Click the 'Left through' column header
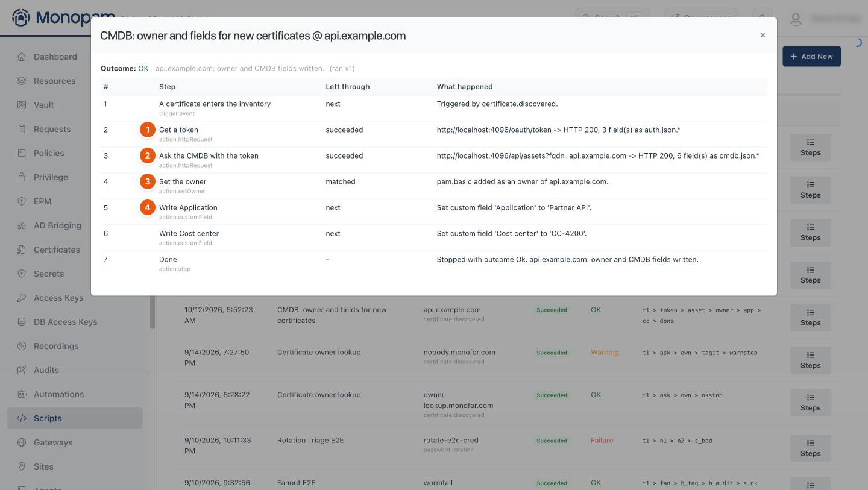Viewport: 868px width, 490px height. tap(348, 87)
